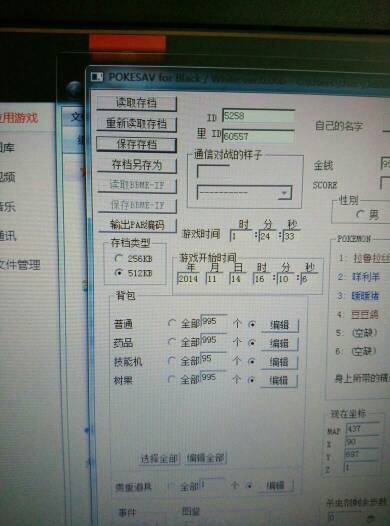Open the 通信对战的样子 dropdown list
The image size is (390, 526).
tap(284, 193)
